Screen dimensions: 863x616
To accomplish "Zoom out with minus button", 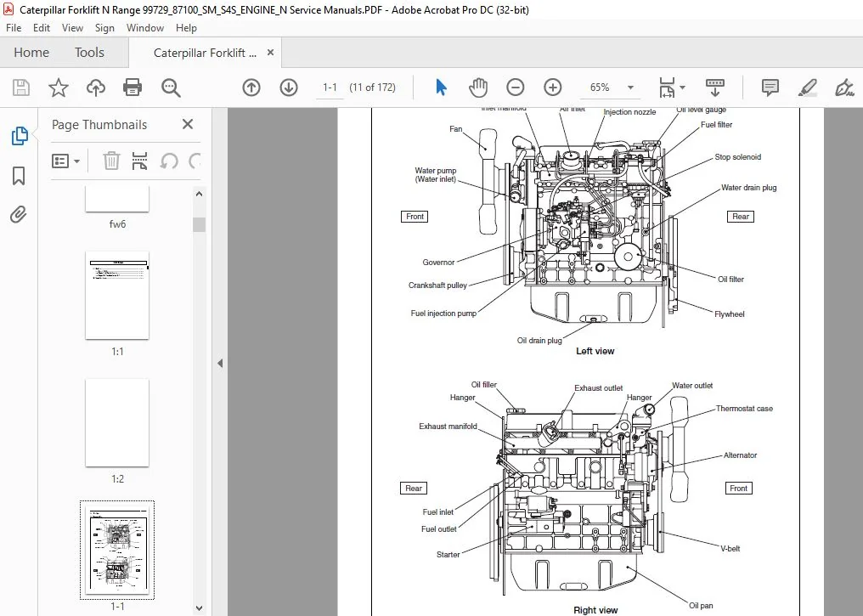I will tap(515, 88).
